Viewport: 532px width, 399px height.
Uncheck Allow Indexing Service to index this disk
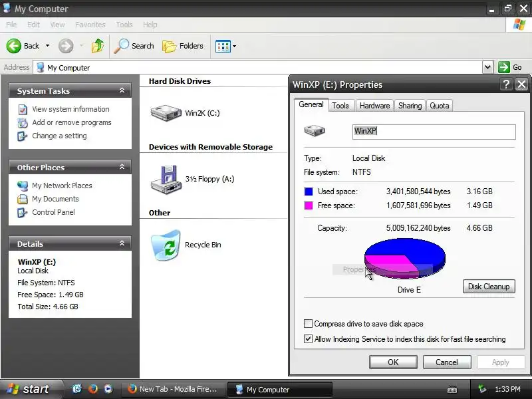308,339
